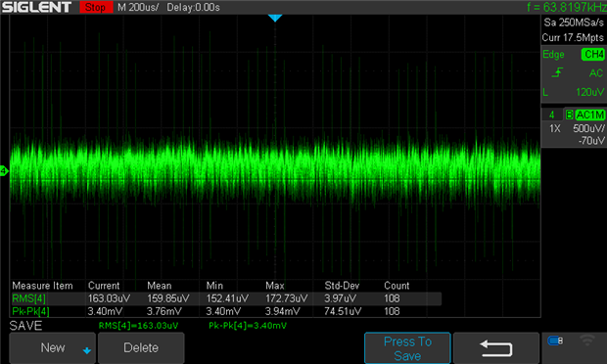This screenshot has height=364, width=607.
Task: Click the 1X probe attenuation label
Action: tap(555, 128)
